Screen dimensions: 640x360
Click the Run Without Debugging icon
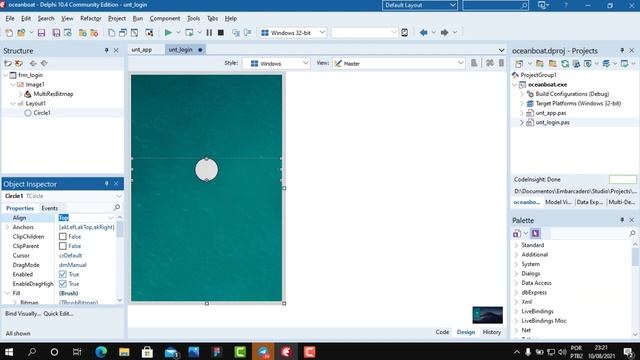[189, 33]
